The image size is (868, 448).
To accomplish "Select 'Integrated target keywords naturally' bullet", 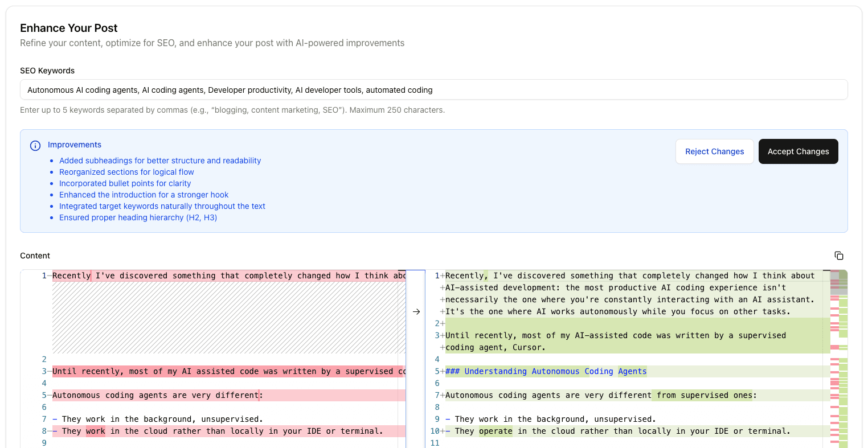I will (x=162, y=206).
